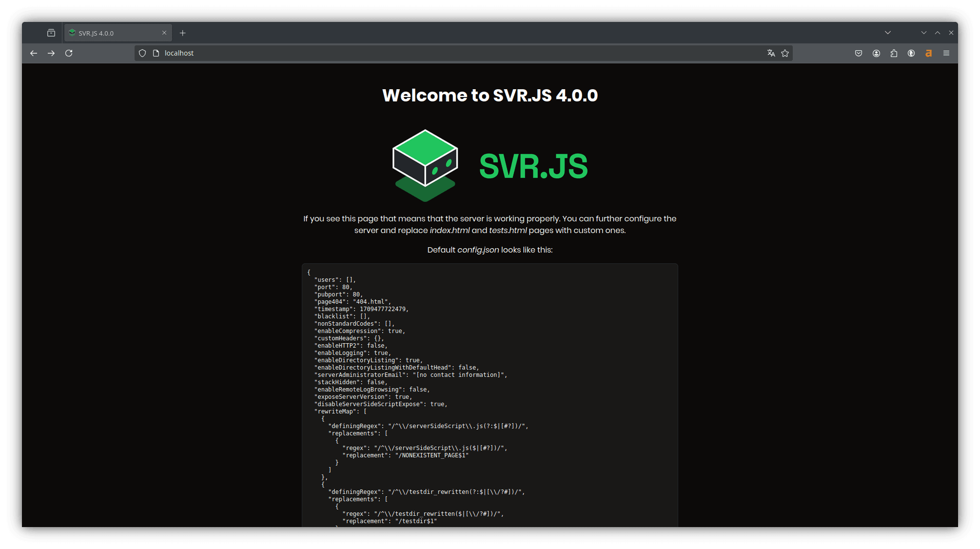Click the "index.html" italic text
This screenshot has width=980, height=549.
point(450,230)
